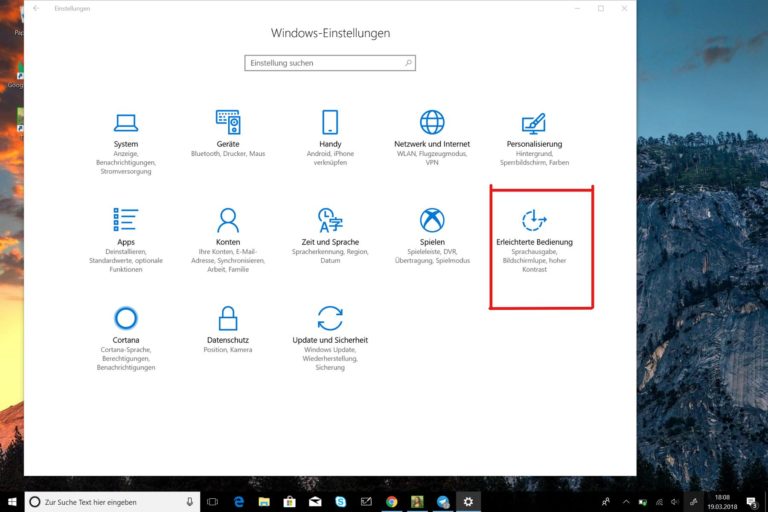Open Netzwerk und Internet settings
Viewport: 768px width, 512px height.
[432, 138]
